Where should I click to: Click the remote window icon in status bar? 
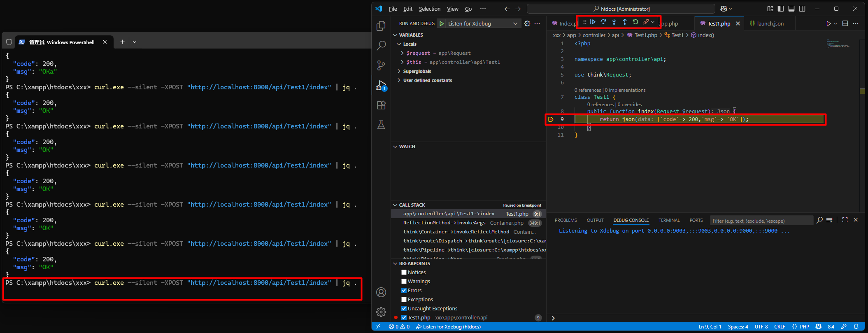[378, 326]
